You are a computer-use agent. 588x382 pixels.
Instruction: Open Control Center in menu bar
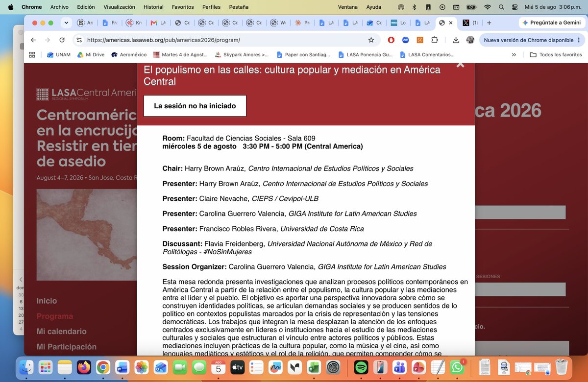coord(514,7)
